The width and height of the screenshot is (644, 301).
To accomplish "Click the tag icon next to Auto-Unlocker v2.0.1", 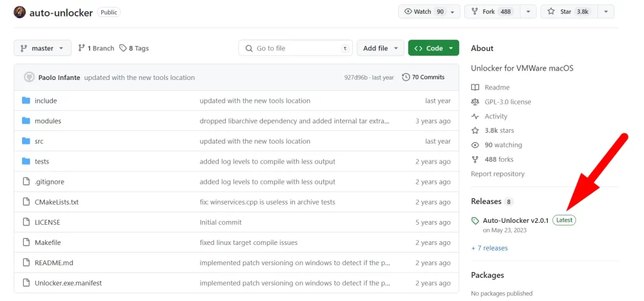I will 475,221.
